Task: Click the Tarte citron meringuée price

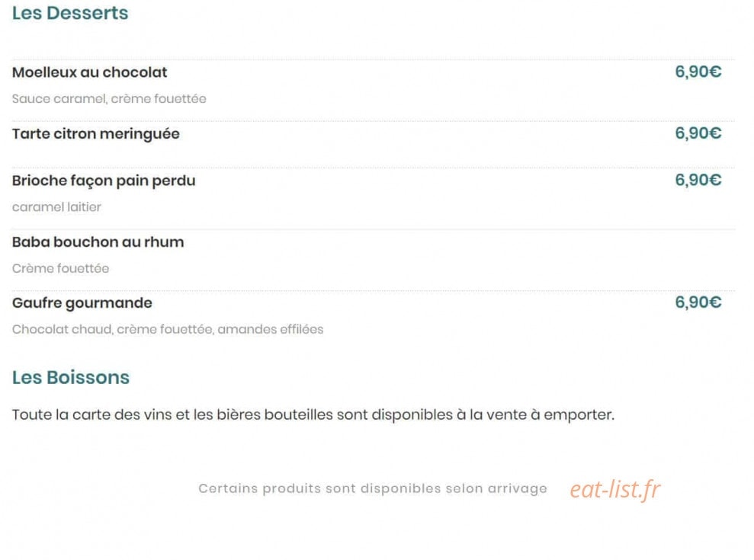Action: (x=698, y=133)
